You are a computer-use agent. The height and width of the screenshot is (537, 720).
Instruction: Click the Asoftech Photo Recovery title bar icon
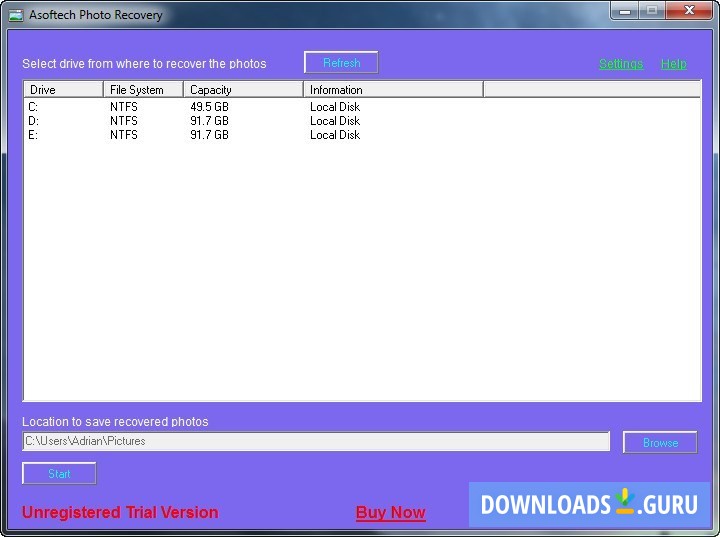click(x=16, y=15)
